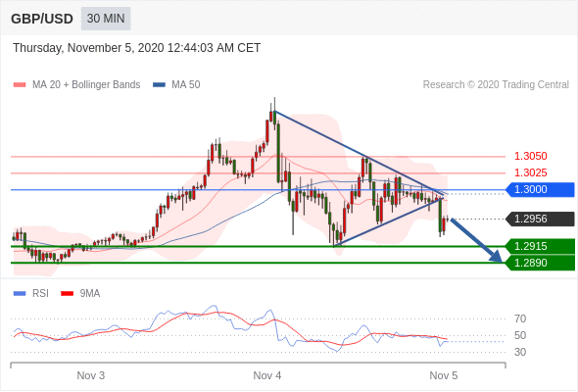The height and width of the screenshot is (392, 578).
Task: Click the 1.3050 resistance label
Action: [x=530, y=157]
